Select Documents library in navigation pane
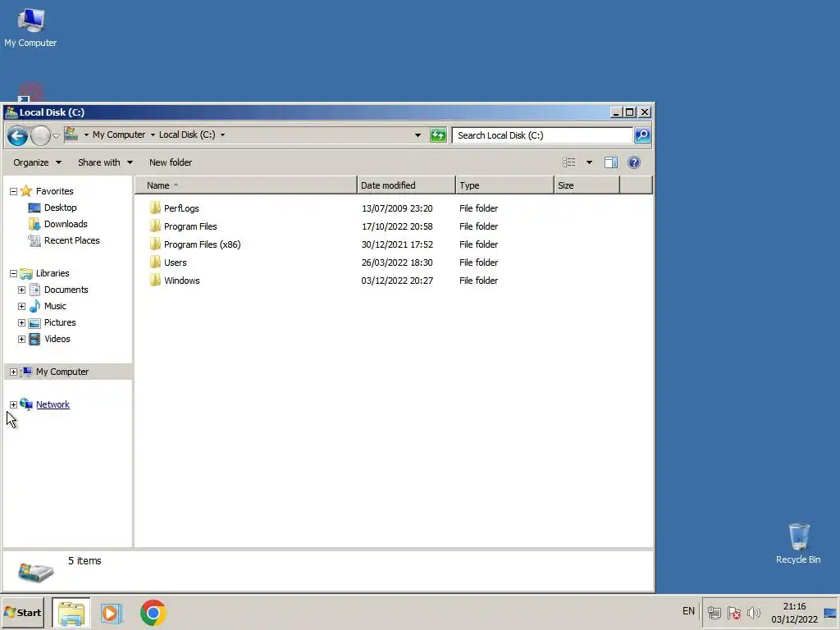Image resolution: width=840 pixels, height=630 pixels. point(66,290)
